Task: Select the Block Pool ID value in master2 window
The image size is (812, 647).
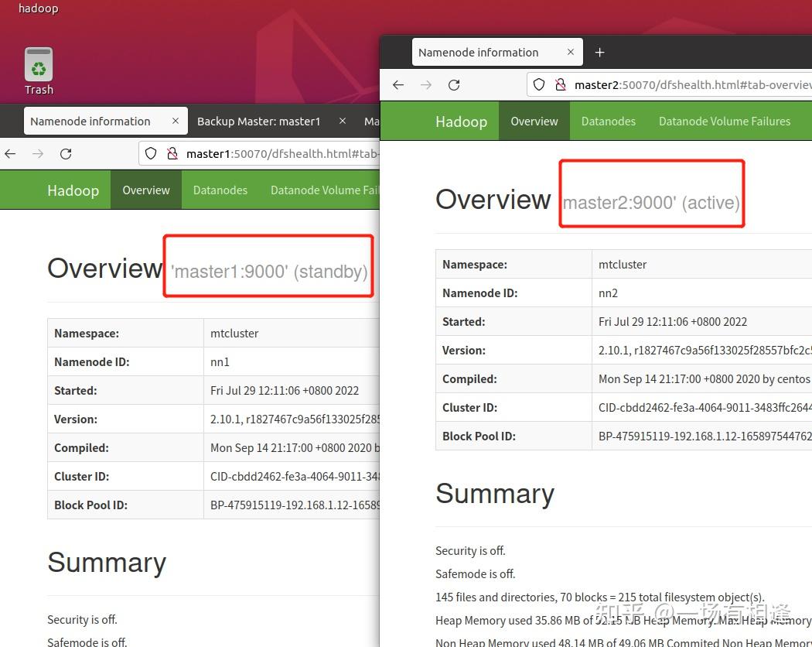Action: tap(705, 436)
